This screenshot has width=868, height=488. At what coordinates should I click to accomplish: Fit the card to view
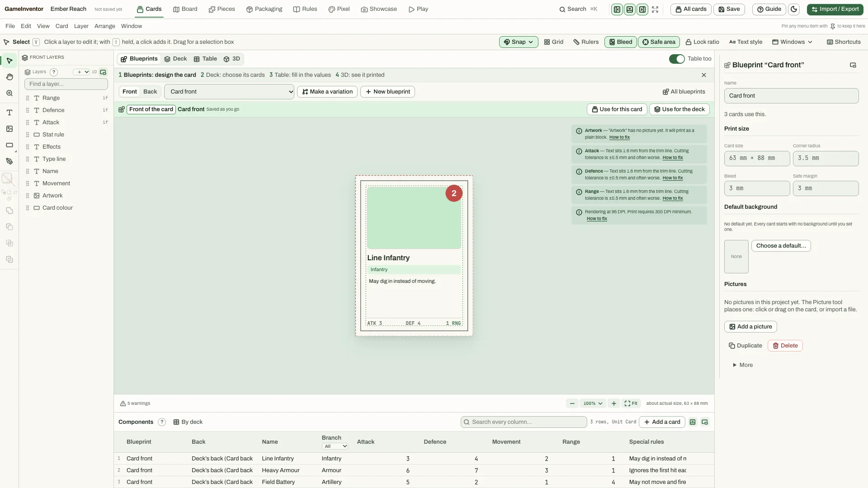(631, 404)
